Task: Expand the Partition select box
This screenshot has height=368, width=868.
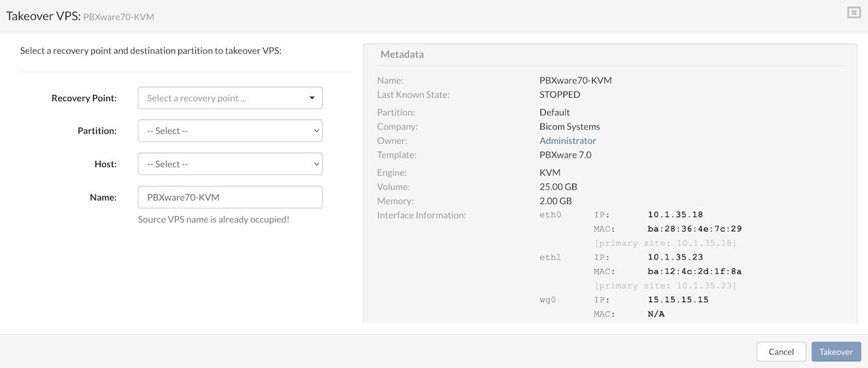Action: coord(230,131)
